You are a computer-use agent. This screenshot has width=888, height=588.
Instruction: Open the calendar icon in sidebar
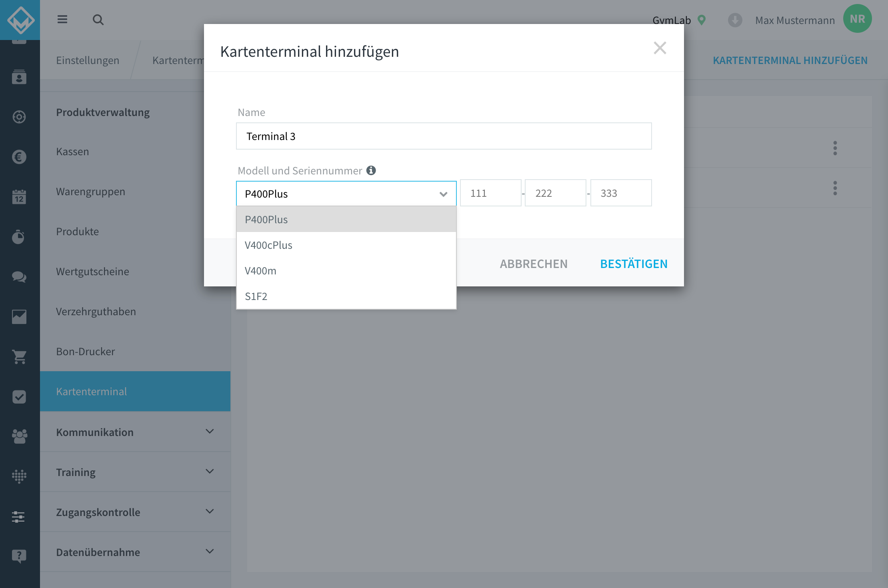tap(19, 197)
